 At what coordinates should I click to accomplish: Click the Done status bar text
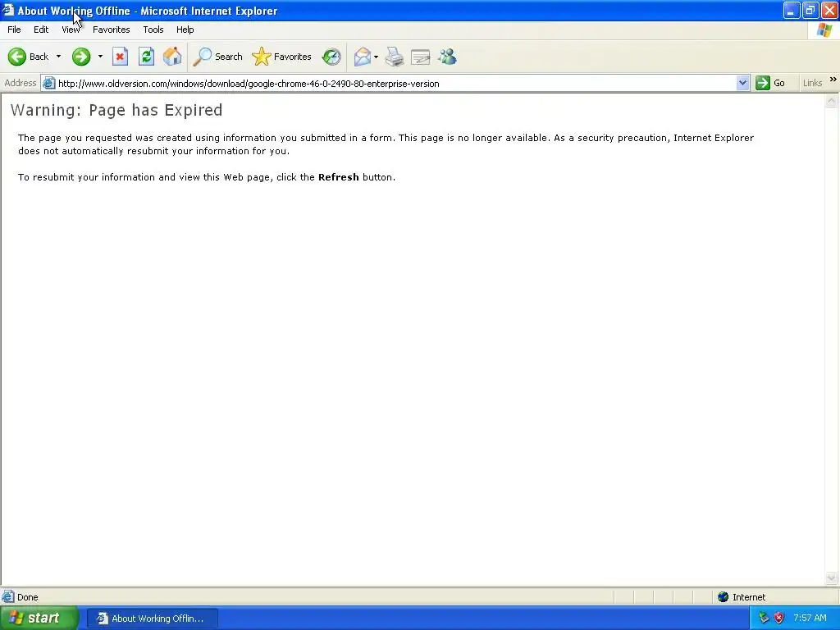[27, 597]
